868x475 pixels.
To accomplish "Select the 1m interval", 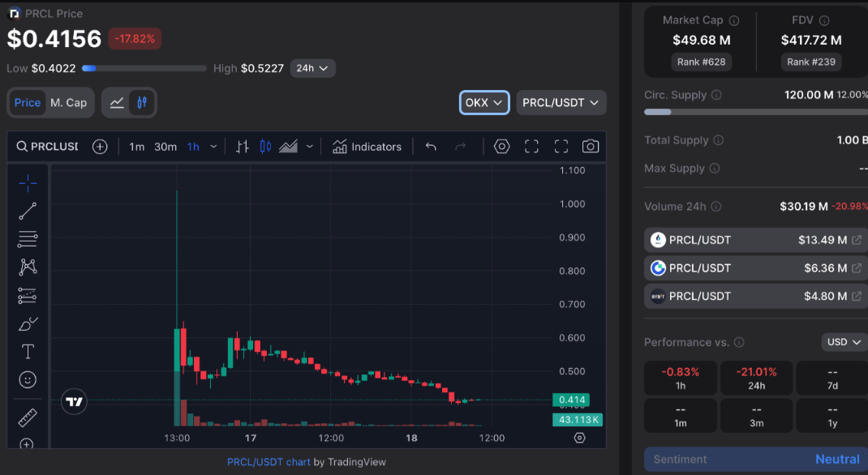I will [137, 147].
